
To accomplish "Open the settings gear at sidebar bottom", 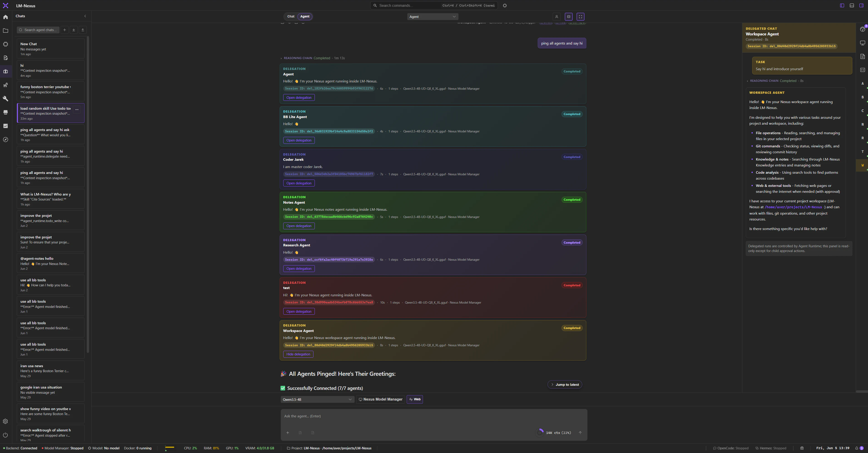I will coord(5,421).
